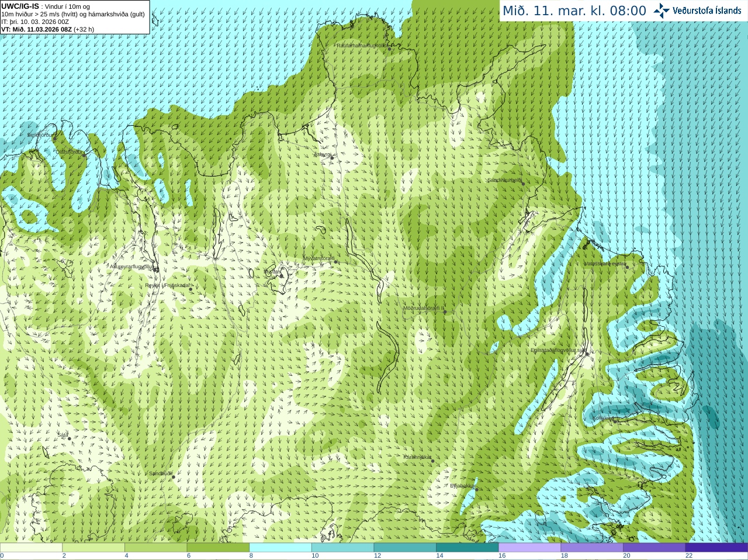Click the above-22 m/s dark purple swatch
Screen dimensions: 748x560
pos(716,548)
